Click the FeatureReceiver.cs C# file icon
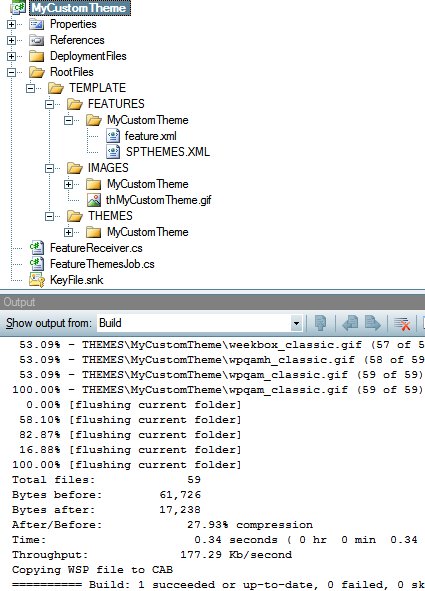425x591 pixels. pyautogui.click(x=37, y=248)
